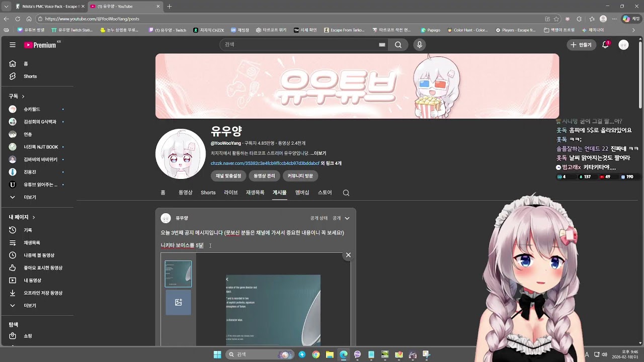Switch to the 재생목록 channel tab
The image size is (644, 362).
tap(255, 193)
